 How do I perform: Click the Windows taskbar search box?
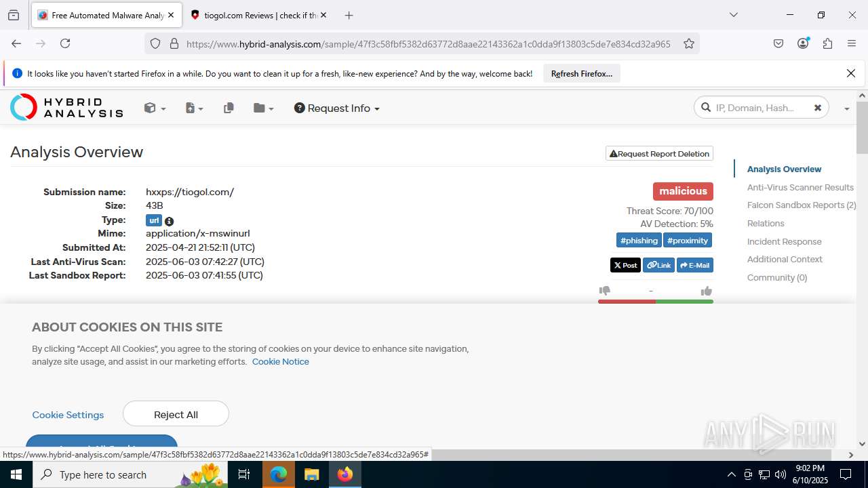click(x=130, y=474)
